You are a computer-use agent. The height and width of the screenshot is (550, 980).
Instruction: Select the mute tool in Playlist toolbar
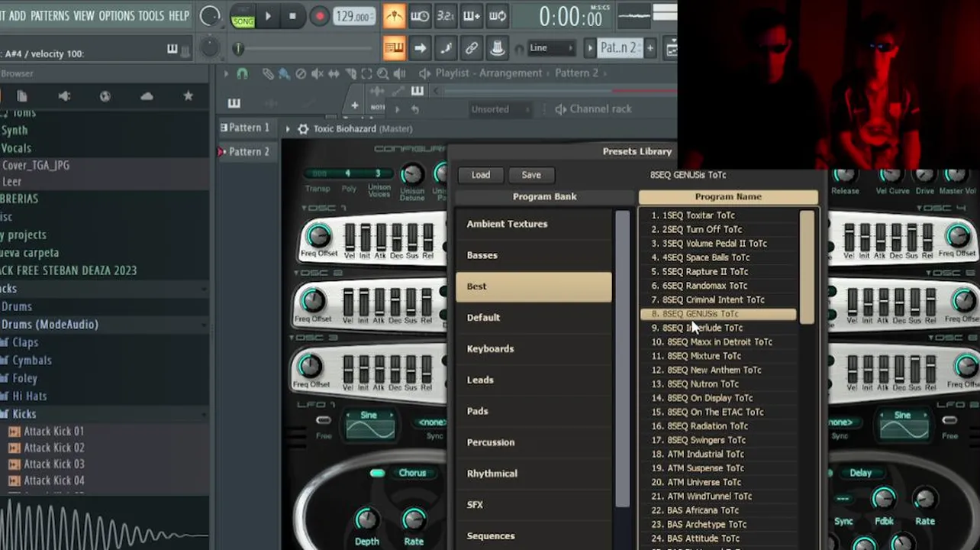point(317,74)
